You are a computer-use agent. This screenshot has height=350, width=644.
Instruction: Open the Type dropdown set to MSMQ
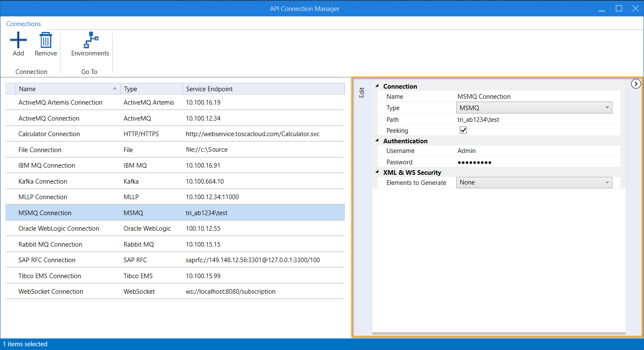(x=534, y=108)
